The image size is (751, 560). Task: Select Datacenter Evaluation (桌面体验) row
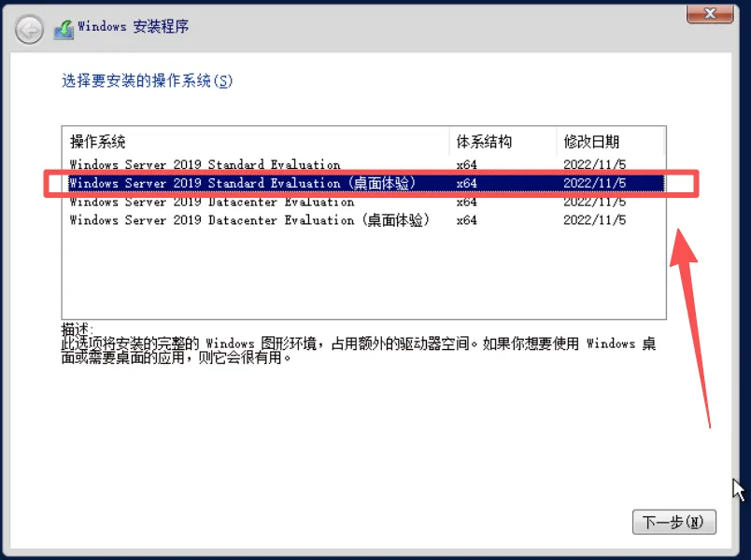tap(364, 220)
